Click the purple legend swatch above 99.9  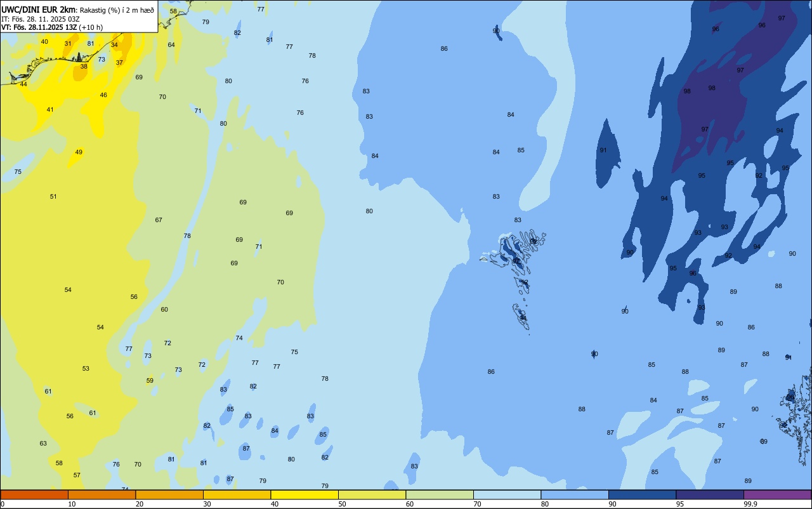tap(777, 494)
